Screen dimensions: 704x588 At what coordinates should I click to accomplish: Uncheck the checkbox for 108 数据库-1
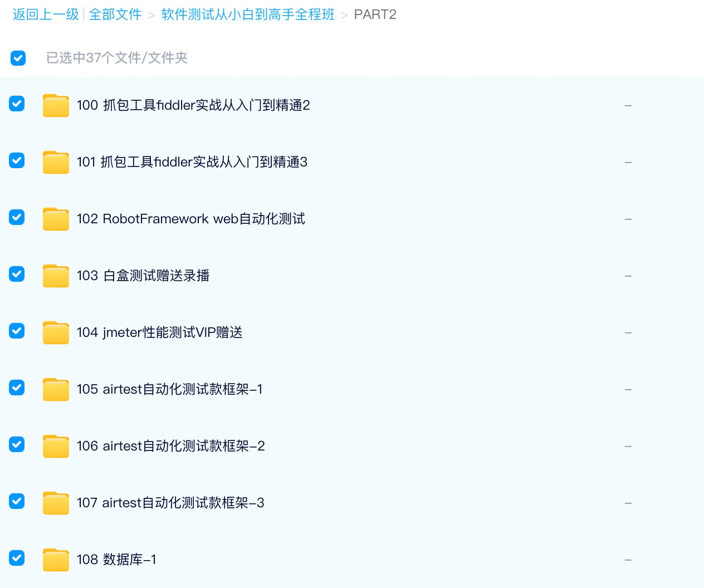click(17, 558)
